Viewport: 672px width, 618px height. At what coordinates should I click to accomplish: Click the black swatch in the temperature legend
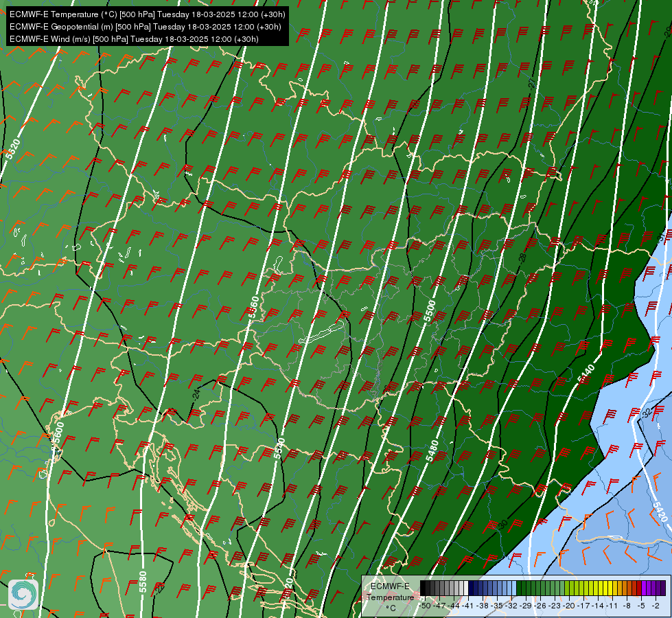[x=423, y=588]
